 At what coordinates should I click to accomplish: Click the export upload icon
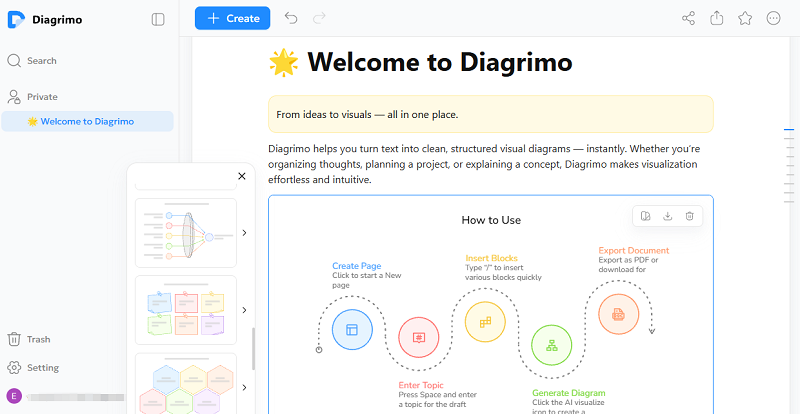pyautogui.click(x=717, y=18)
